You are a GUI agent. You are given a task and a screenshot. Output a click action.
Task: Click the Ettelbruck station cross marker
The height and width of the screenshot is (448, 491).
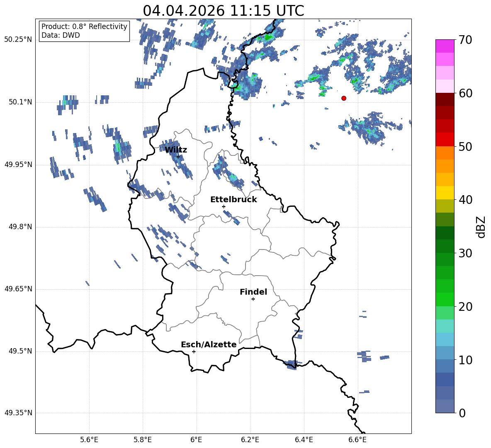(x=224, y=206)
